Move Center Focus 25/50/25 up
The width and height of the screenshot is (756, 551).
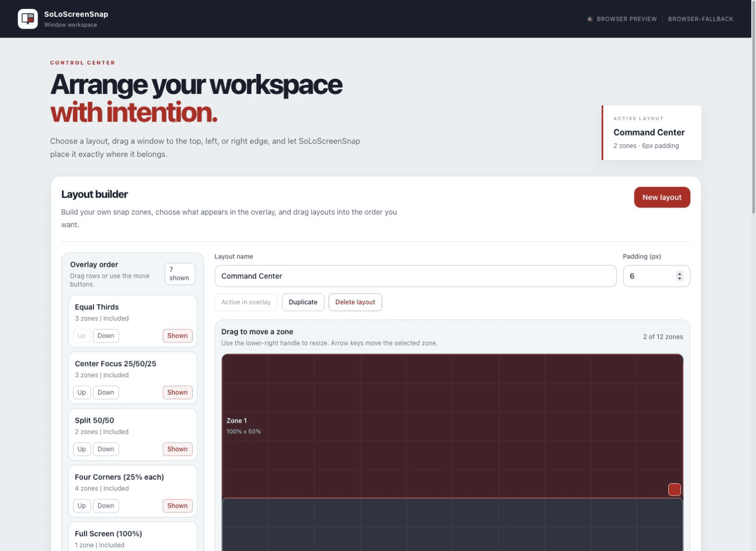point(81,393)
